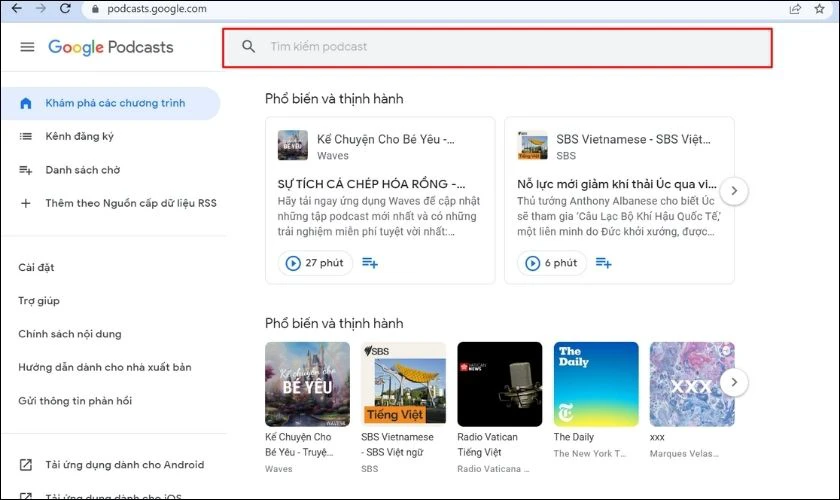Image resolution: width=840 pixels, height=500 pixels.
Task: Click the home icon in sidebar
Action: 26,103
